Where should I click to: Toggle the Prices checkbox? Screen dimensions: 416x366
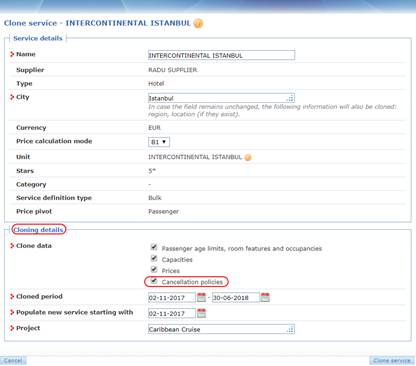coord(154,269)
